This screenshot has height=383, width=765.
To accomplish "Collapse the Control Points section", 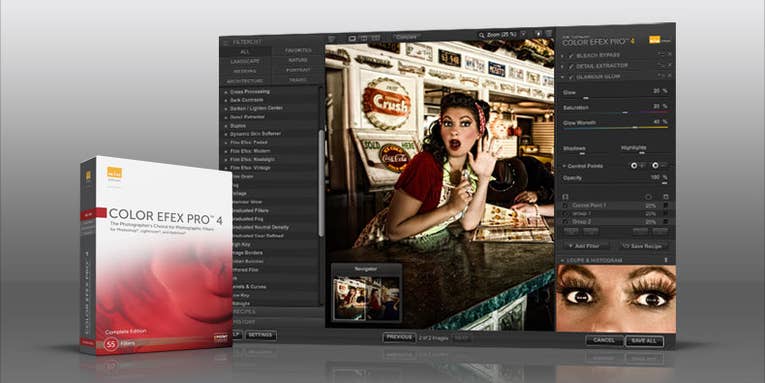I will pyautogui.click(x=564, y=166).
